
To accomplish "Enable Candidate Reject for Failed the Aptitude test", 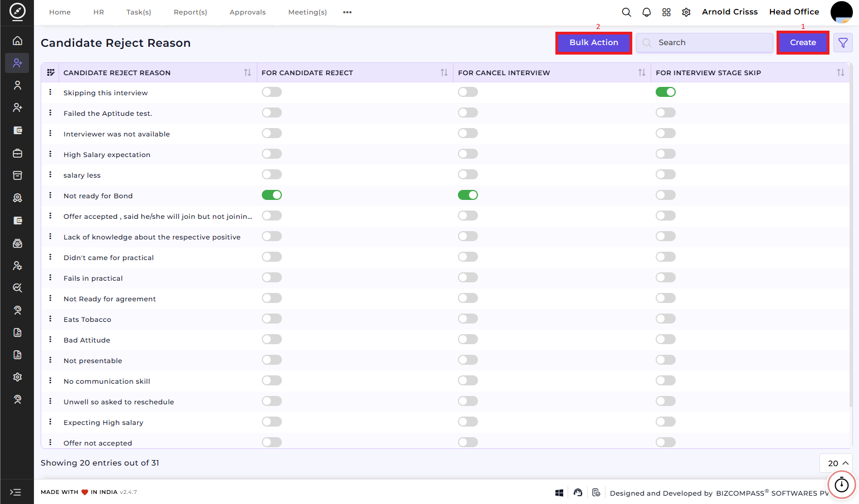I will (x=272, y=112).
